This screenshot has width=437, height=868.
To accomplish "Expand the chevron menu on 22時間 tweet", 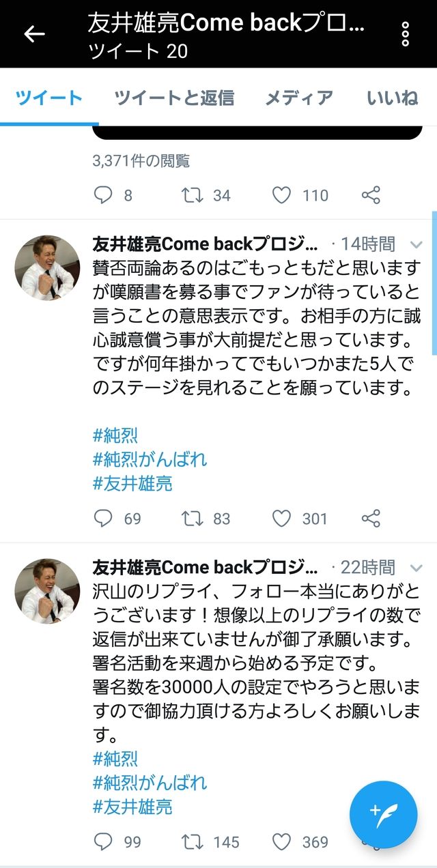I will [416, 567].
